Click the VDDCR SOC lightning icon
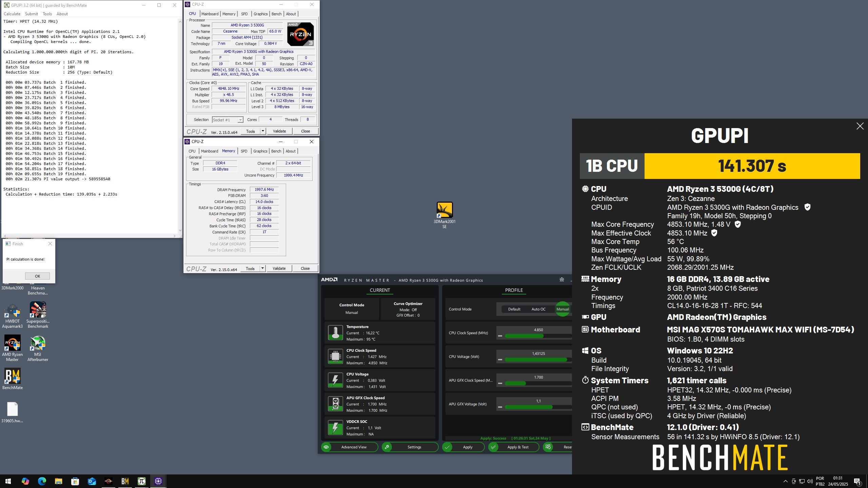This screenshot has height=488, width=868. 335,428
